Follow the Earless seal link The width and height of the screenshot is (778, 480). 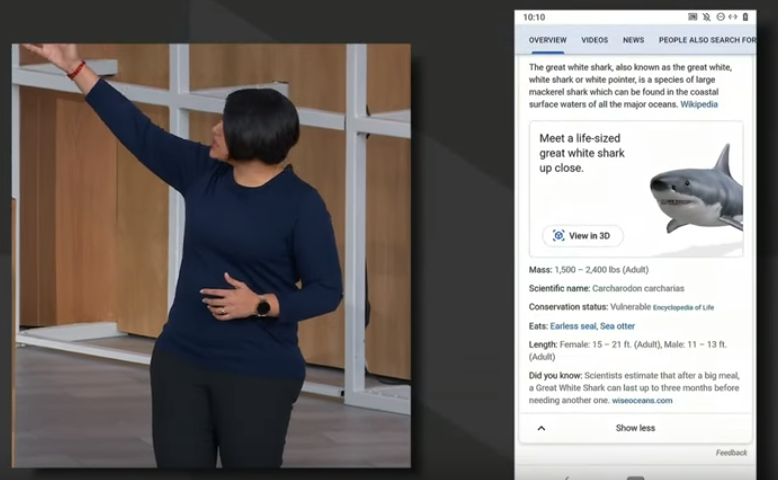click(573, 326)
